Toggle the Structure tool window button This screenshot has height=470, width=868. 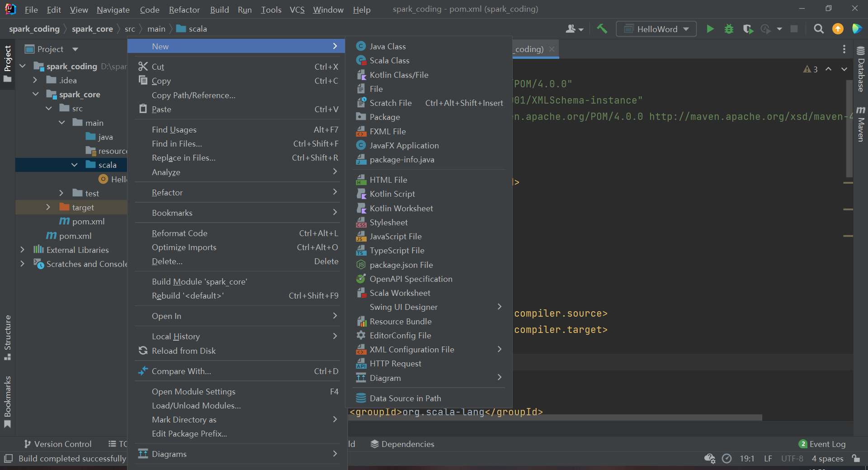8,337
